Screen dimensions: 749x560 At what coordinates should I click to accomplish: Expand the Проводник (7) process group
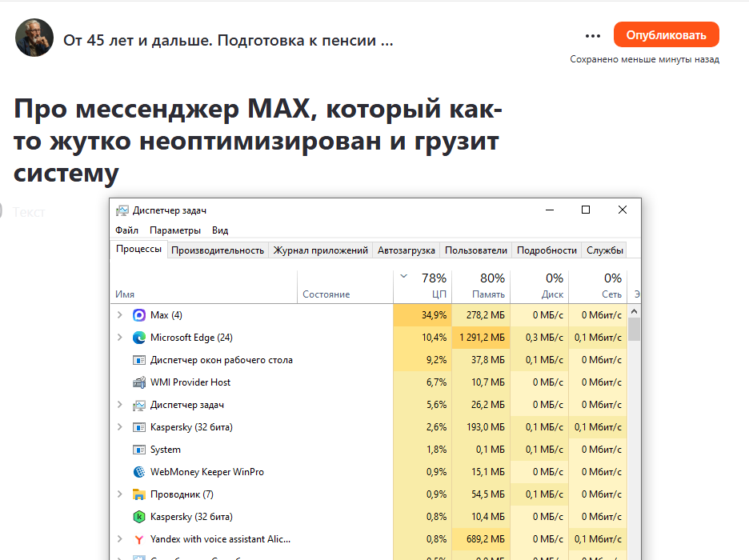[120, 494]
